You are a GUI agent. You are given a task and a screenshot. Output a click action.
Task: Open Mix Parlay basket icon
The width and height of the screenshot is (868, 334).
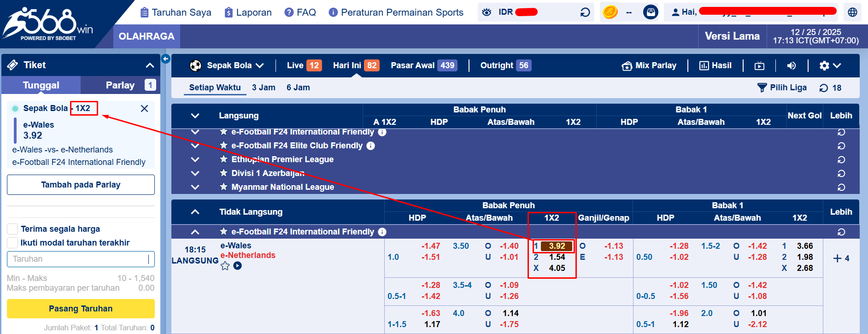tap(627, 66)
